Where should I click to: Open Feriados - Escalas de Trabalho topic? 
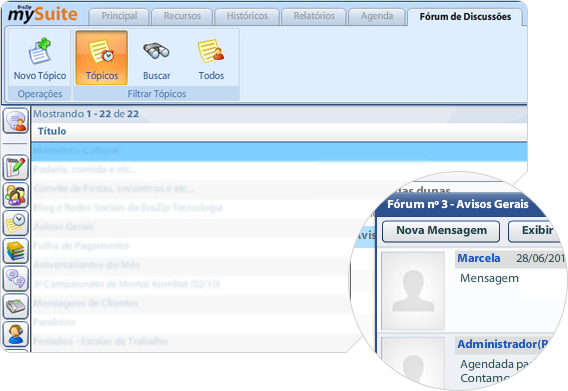point(101,341)
